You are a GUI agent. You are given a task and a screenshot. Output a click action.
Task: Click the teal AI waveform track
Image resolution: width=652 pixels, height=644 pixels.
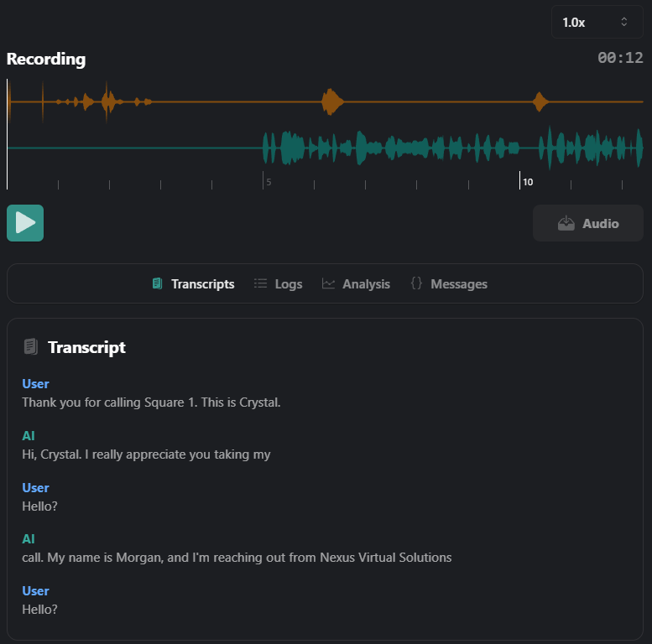(326, 148)
